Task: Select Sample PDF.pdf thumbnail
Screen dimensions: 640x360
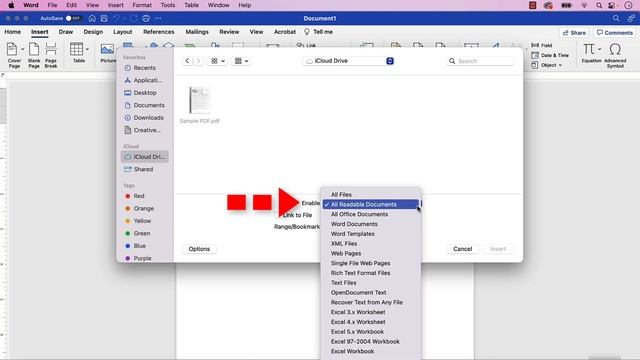Action: point(200,100)
